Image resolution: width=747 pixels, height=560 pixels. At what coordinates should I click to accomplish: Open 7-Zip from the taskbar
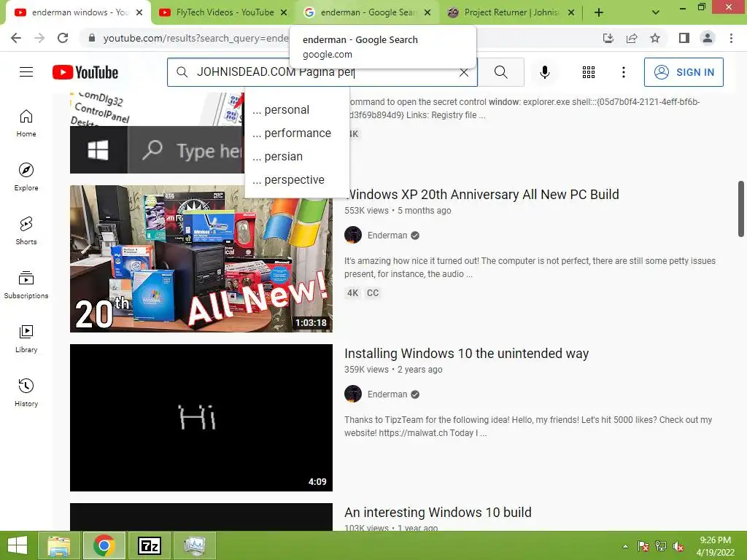tap(149, 545)
